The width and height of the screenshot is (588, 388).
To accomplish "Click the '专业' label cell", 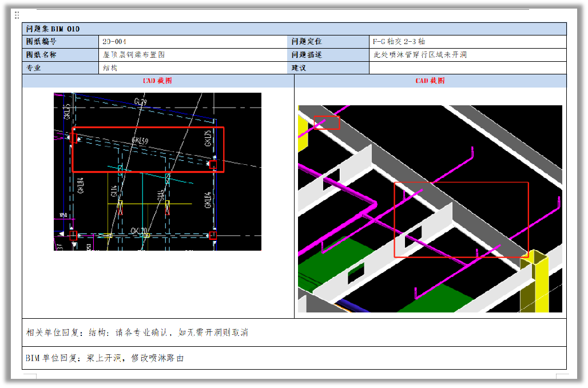I will pos(61,68).
